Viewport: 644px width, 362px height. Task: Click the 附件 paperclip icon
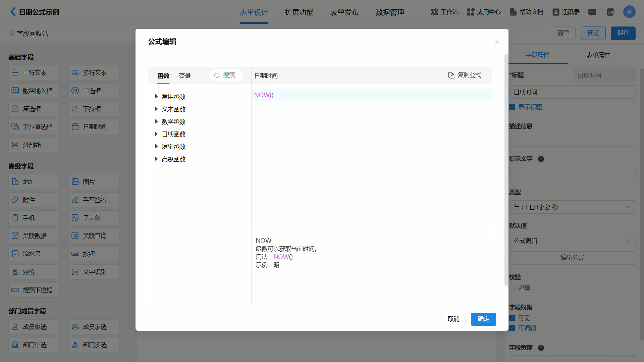coord(15,200)
